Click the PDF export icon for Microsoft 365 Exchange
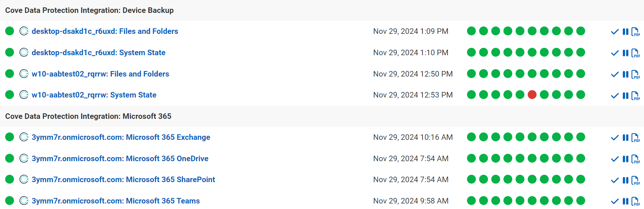Screen dimensions: 644x209 click(x=635, y=138)
